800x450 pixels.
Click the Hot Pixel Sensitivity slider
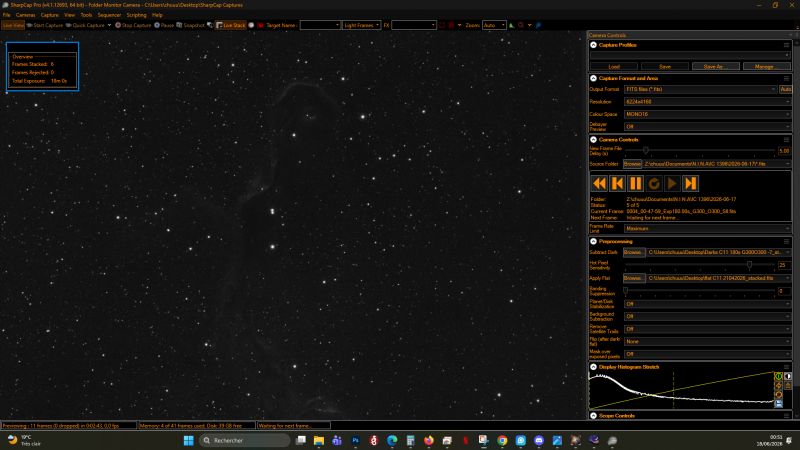700,265
